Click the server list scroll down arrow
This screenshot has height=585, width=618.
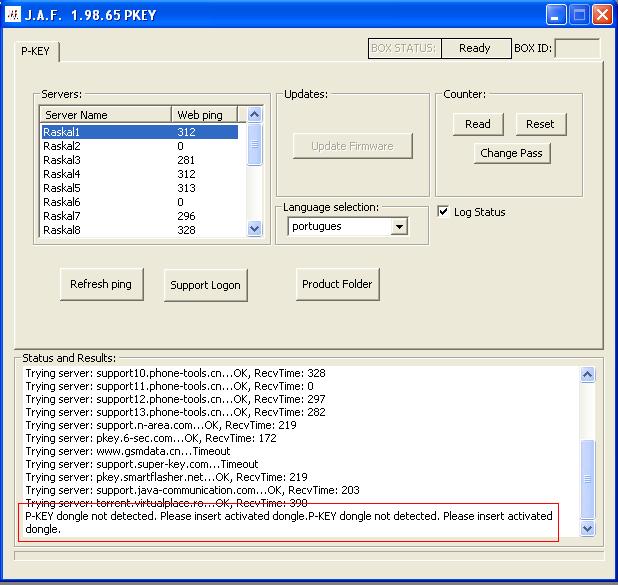tap(255, 229)
